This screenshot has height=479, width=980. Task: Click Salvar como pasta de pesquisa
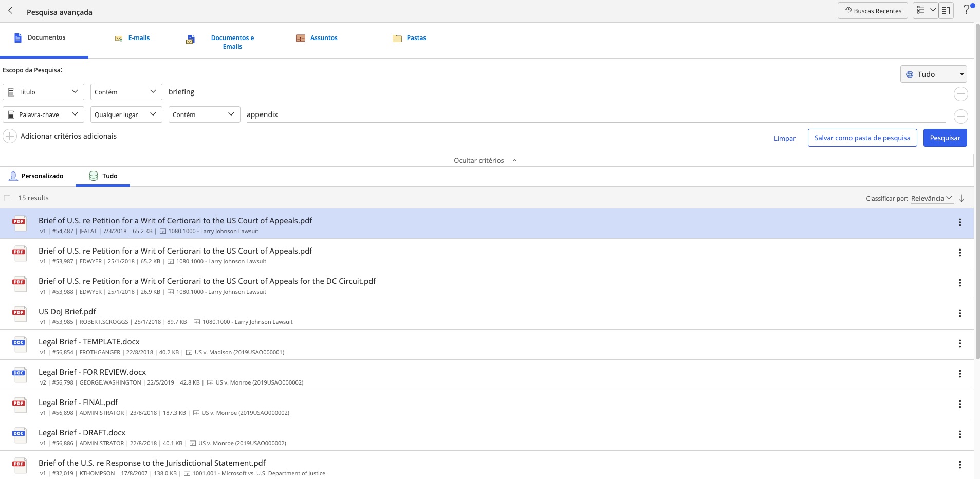tap(862, 138)
